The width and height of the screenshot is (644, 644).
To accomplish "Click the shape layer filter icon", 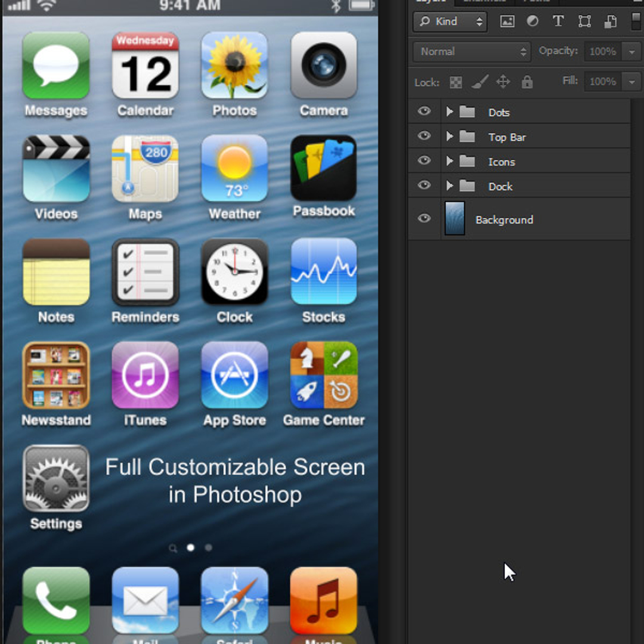I will click(x=584, y=21).
